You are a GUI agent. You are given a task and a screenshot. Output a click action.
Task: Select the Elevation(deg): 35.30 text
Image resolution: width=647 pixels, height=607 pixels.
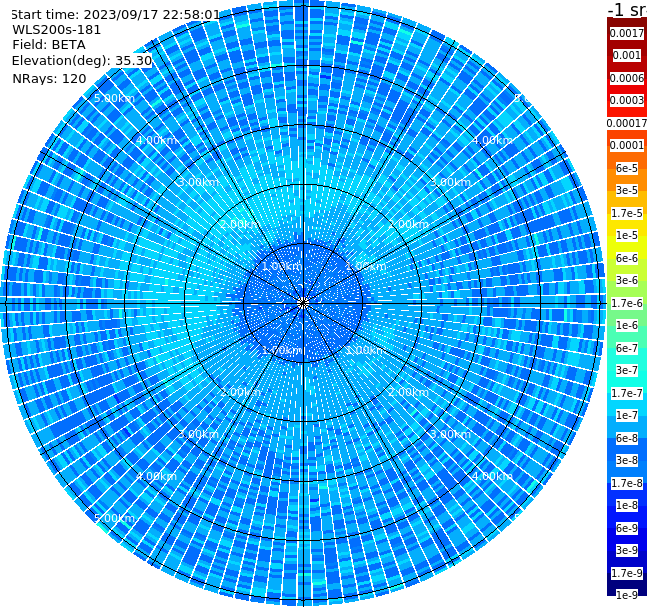(x=82, y=61)
